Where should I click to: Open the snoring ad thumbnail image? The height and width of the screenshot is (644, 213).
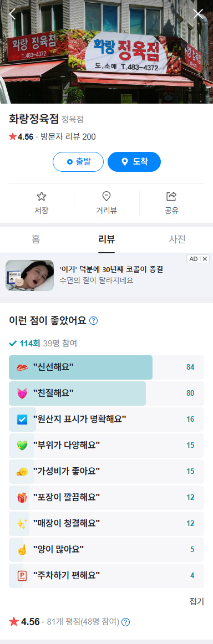point(29,275)
